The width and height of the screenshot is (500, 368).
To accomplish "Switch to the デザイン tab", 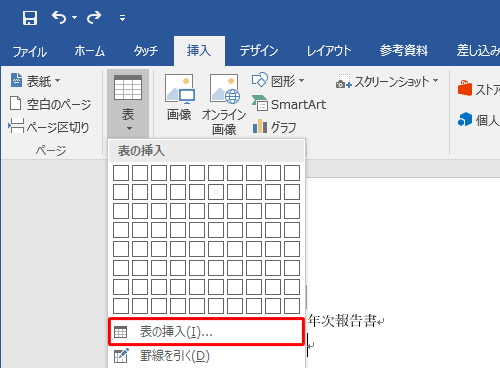I will pos(259,51).
